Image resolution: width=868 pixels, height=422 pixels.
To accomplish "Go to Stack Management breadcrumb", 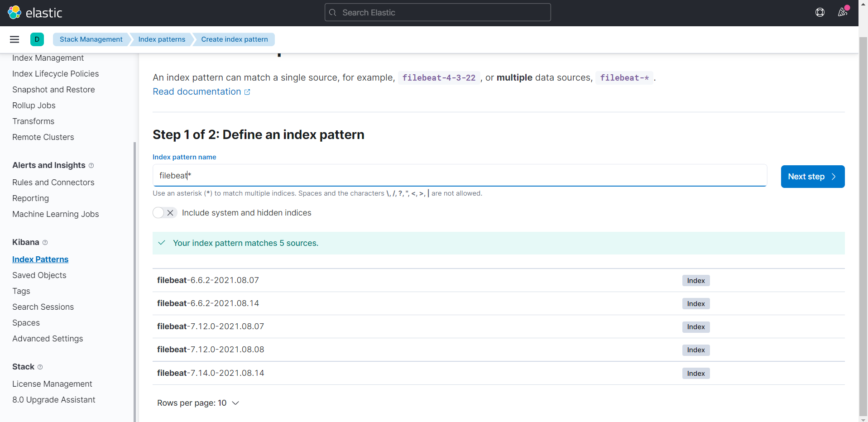I will [91, 39].
